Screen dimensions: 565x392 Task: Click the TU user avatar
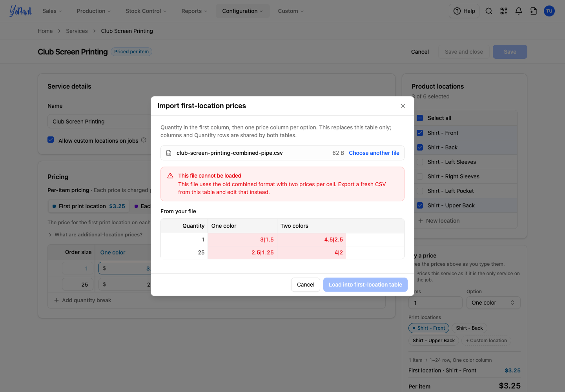point(549,11)
